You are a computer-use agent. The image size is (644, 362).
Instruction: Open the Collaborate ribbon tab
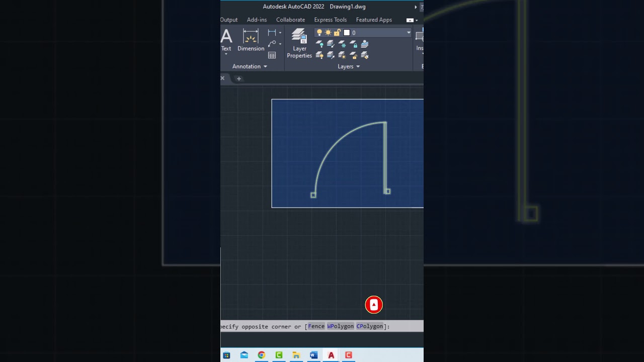[x=290, y=20]
